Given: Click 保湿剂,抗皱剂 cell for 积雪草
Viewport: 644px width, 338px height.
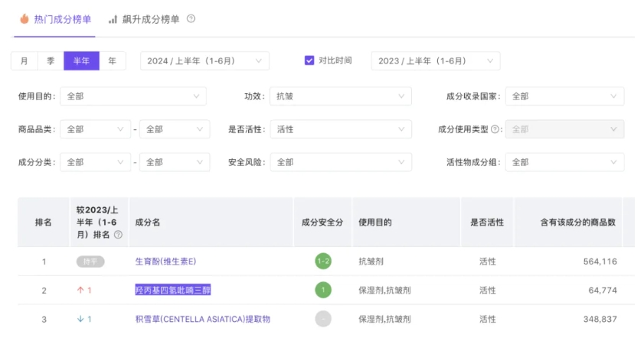Looking at the screenshot, I should (384, 319).
